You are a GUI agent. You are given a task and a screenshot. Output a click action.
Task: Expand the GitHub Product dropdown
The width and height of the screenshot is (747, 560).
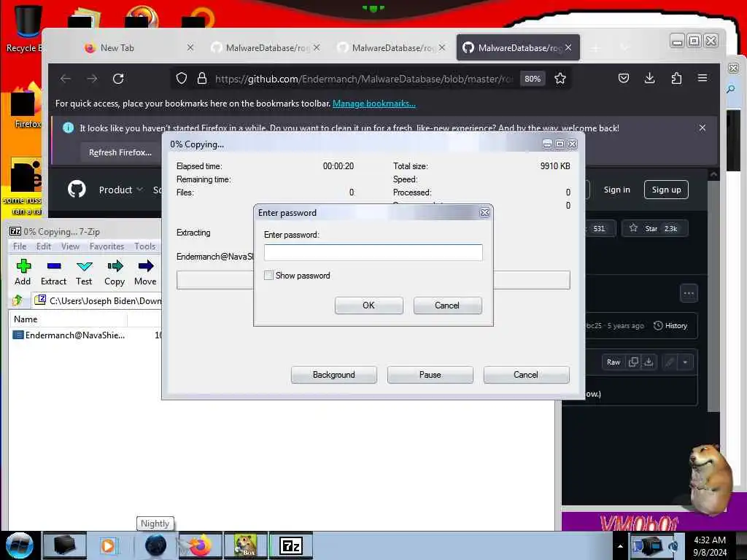click(120, 190)
